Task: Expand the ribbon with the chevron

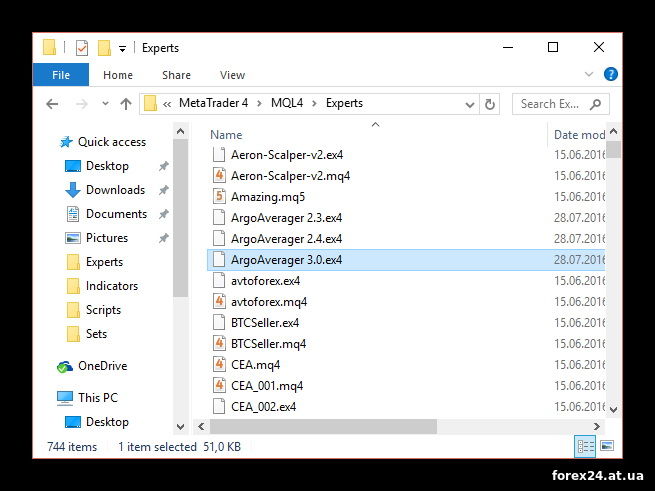Action: coord(589,74)
